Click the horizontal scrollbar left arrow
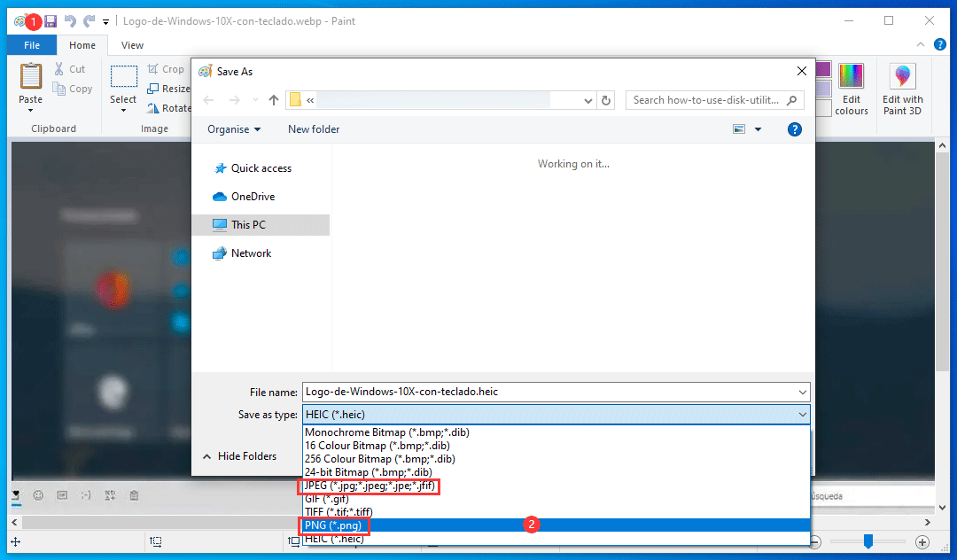 (15, 523)
